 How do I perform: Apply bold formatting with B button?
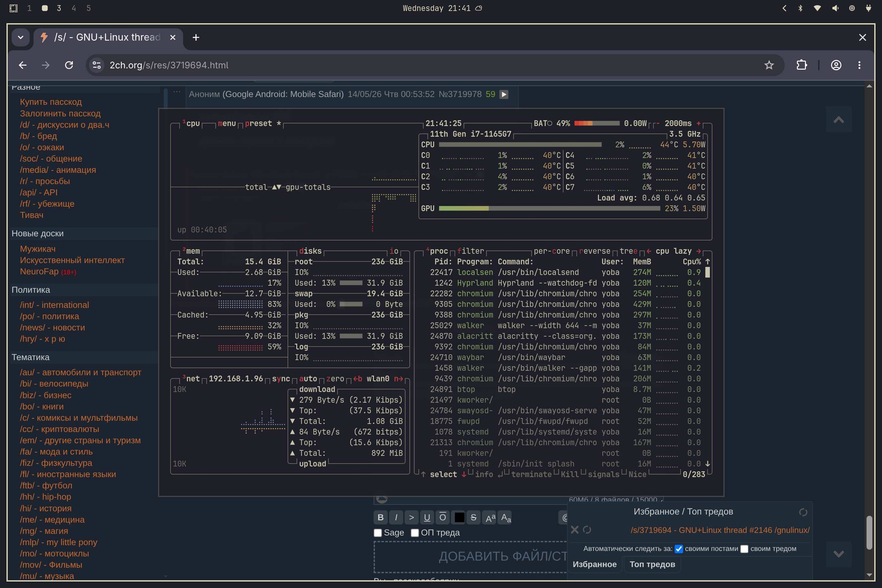381,517
